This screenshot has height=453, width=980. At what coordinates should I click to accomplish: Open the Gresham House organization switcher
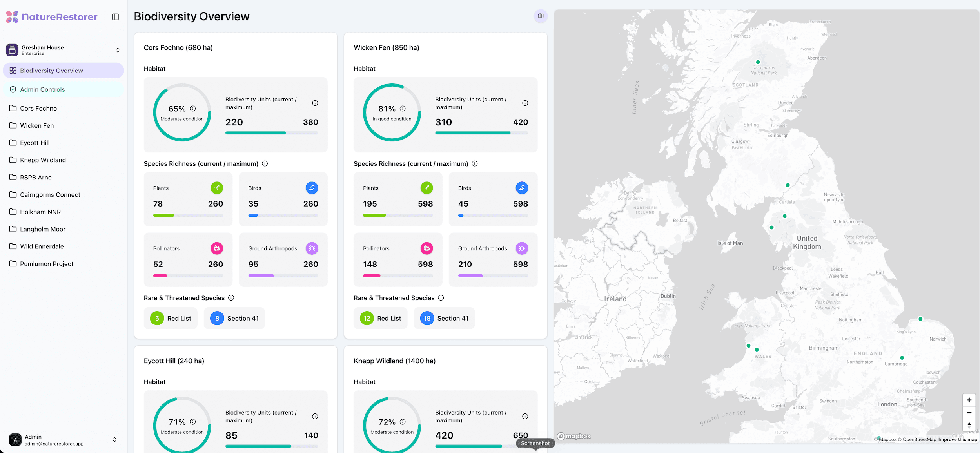(63, 50)
